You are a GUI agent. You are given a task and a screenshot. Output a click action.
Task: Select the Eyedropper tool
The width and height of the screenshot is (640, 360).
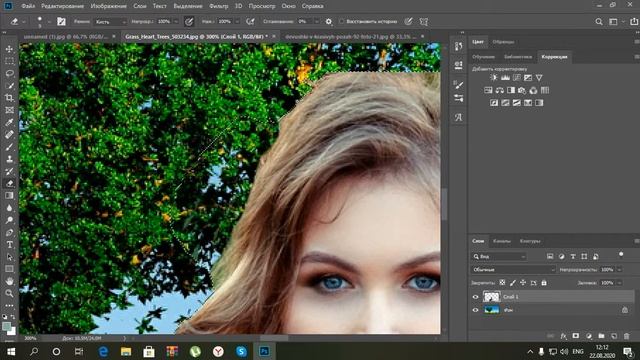[x=9, y=122]
